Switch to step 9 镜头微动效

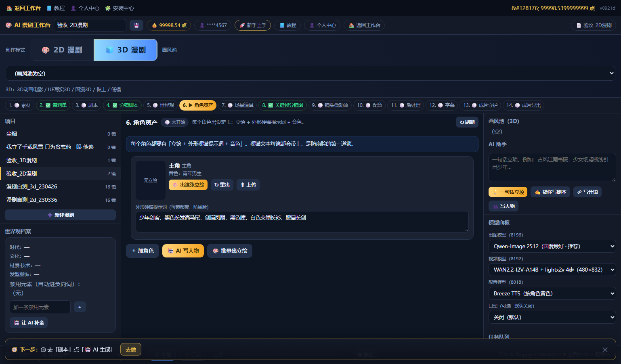pyautogui.click(x=330, y=105)
